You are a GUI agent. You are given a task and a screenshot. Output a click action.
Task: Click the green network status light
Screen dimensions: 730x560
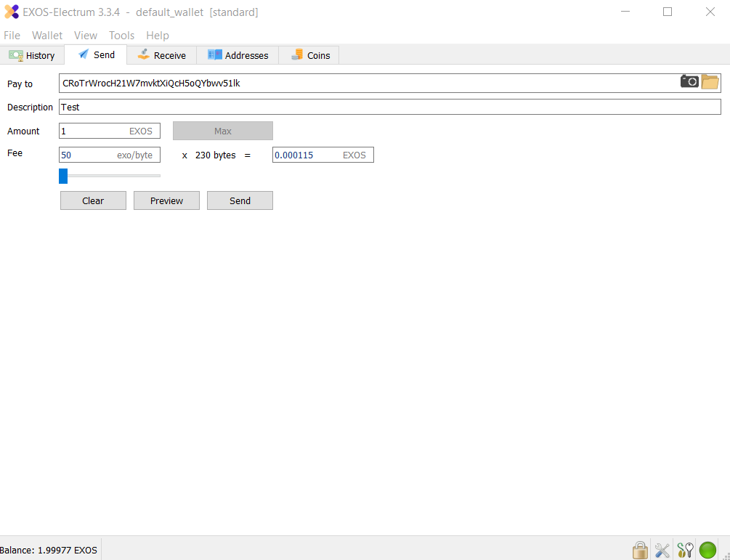click(x=707, y=551)
